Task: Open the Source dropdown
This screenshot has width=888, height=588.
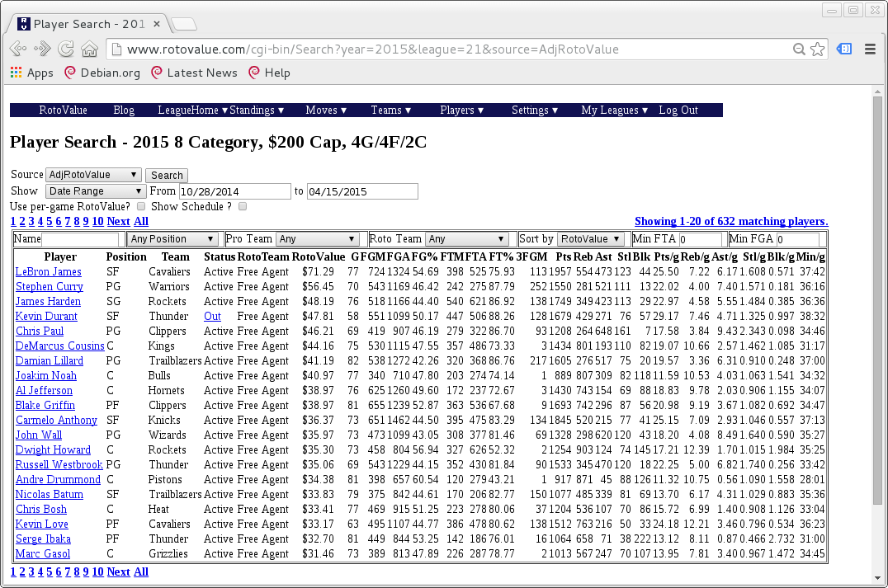Action: tap(93, 175)
